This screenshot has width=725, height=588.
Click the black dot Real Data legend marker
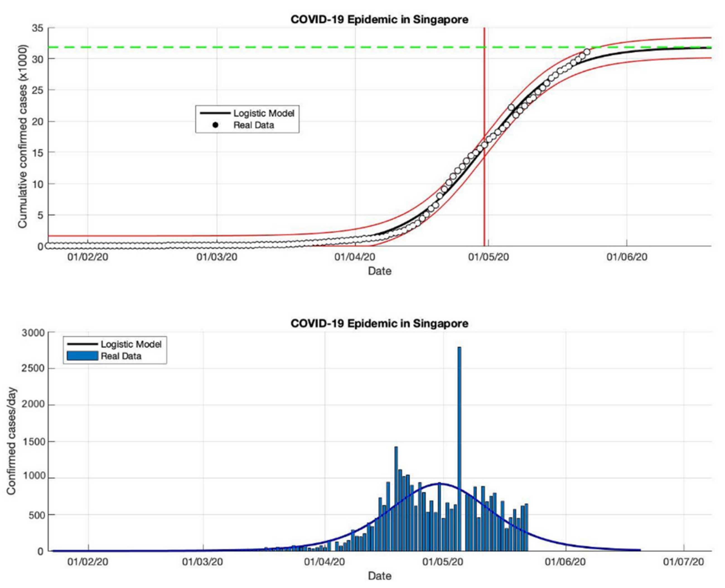pyautogui.click(x=215, y=125)
